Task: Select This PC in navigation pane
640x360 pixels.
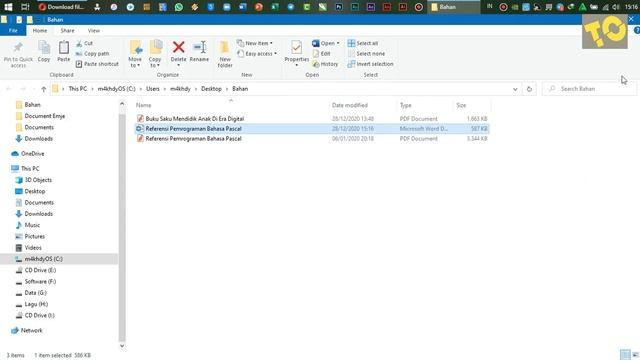Action: point(30,169)
